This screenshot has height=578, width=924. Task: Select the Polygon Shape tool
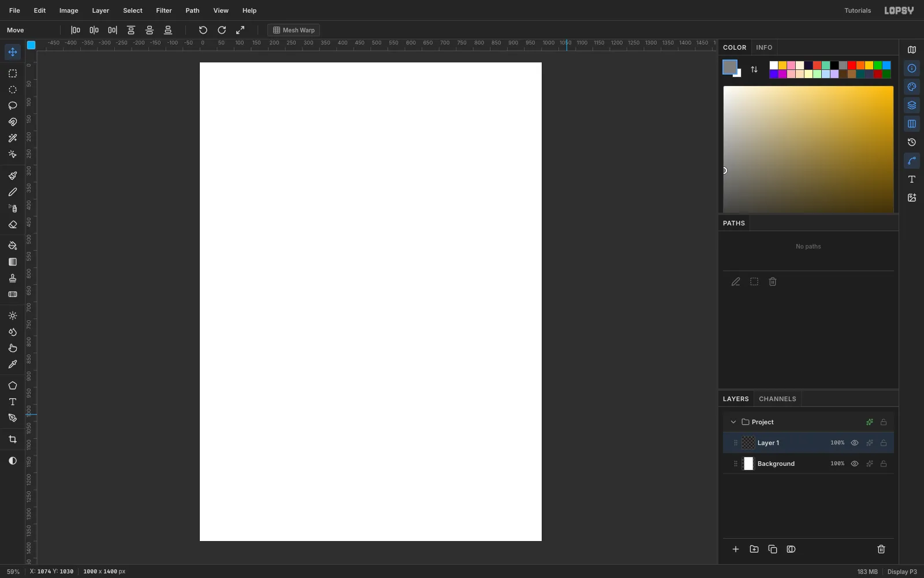tap(12, 386)
